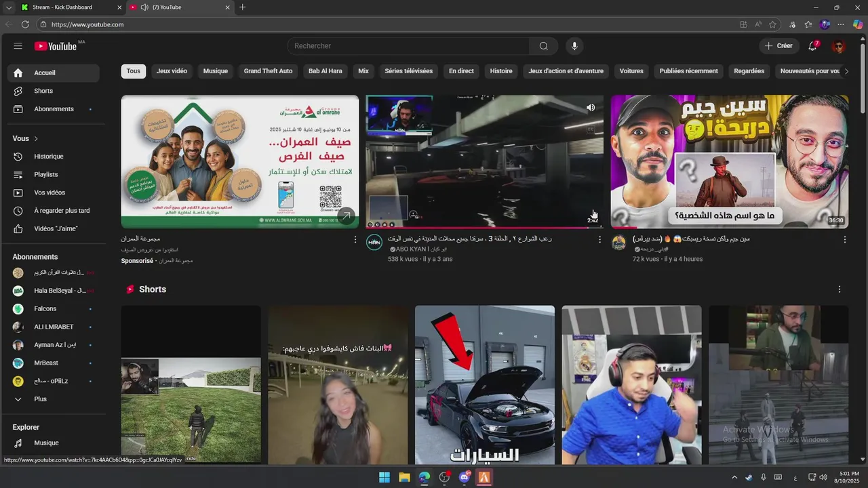
Task: Open ABO KYAN channel avatar
Action: click(x=374, y=242)
